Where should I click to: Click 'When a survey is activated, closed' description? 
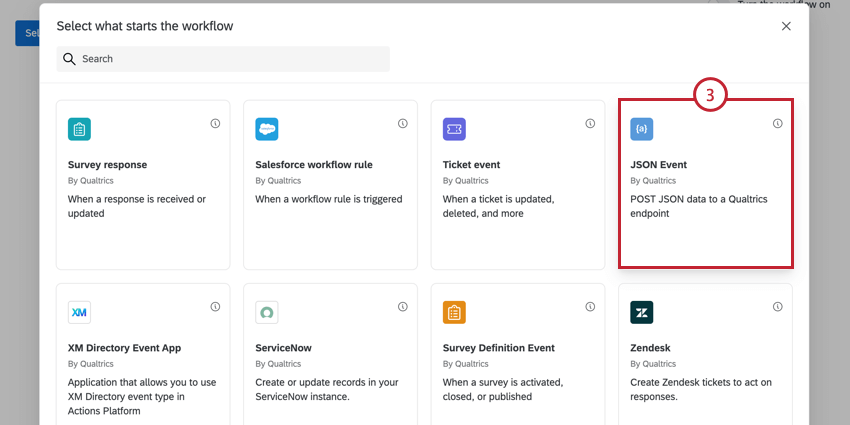pyautogui.click(x=503, y=390)
